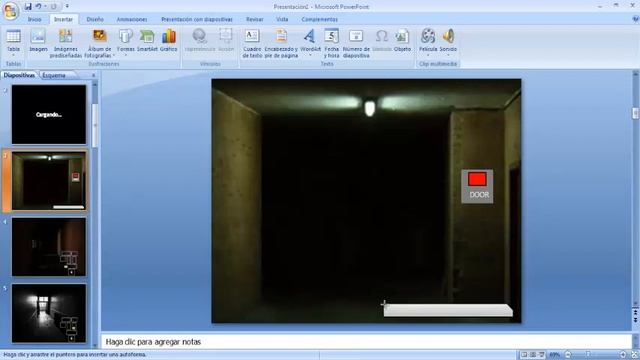Switch to Normal view in status bar
The height and width of the screenshot is (360, 640).
[524, 355]
